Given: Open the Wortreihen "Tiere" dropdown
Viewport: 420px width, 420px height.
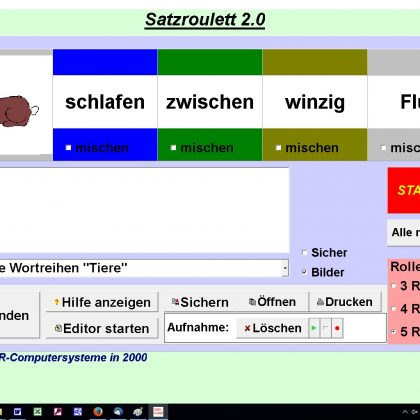Looking at the screenshot, I should pyautogui.click(x=285, y=268).
